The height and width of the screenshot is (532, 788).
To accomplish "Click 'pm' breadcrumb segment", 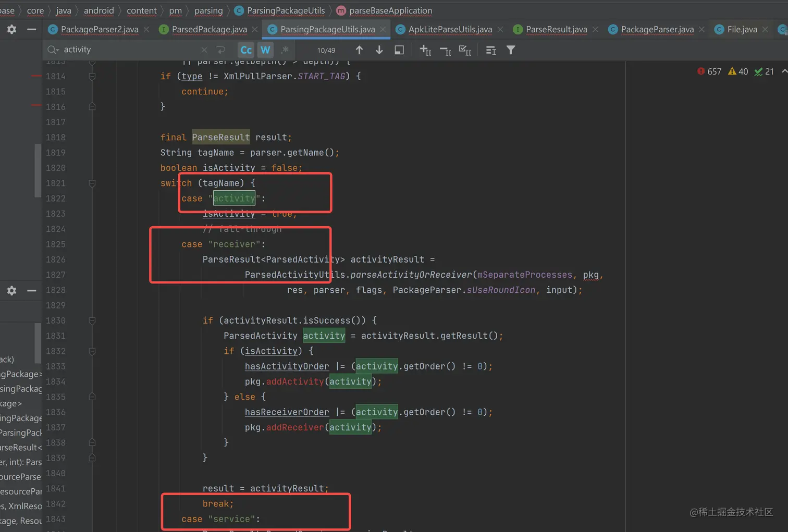I will pyautogui.click(x=176, y=10).
